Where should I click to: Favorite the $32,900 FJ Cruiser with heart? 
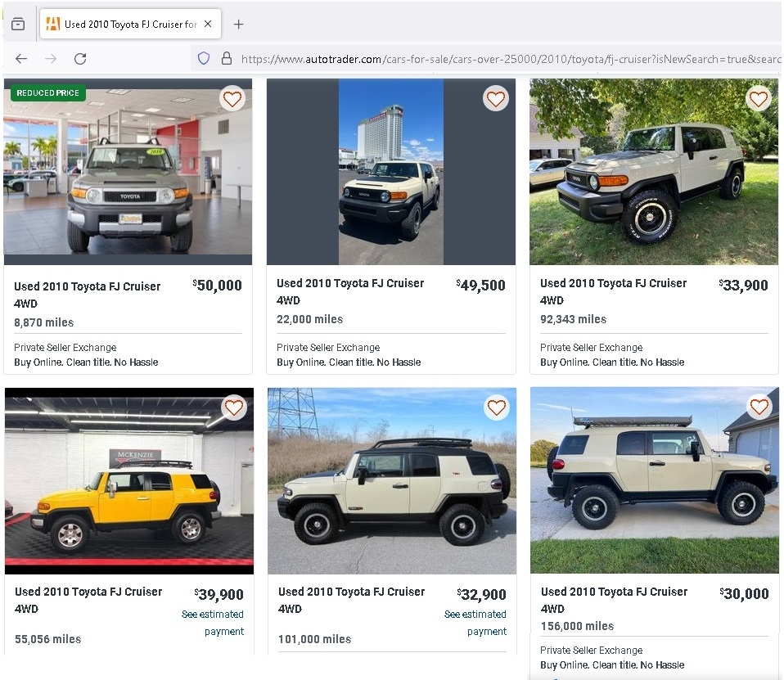coord(497,408)
